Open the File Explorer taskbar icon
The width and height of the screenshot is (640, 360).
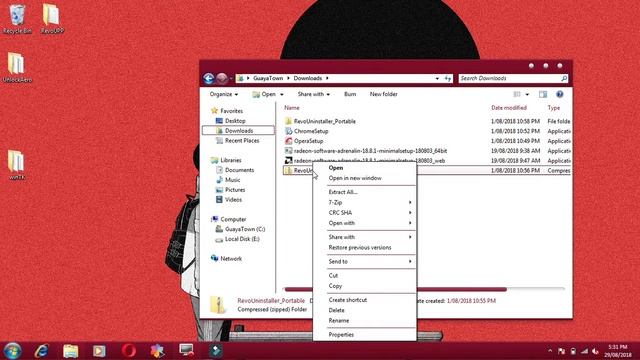click(x=71, y=351)
